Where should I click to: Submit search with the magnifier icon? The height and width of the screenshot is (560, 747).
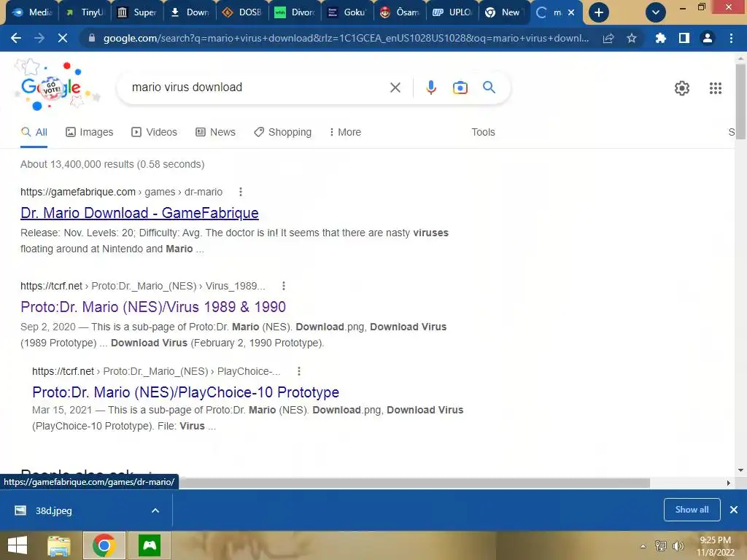489,87
